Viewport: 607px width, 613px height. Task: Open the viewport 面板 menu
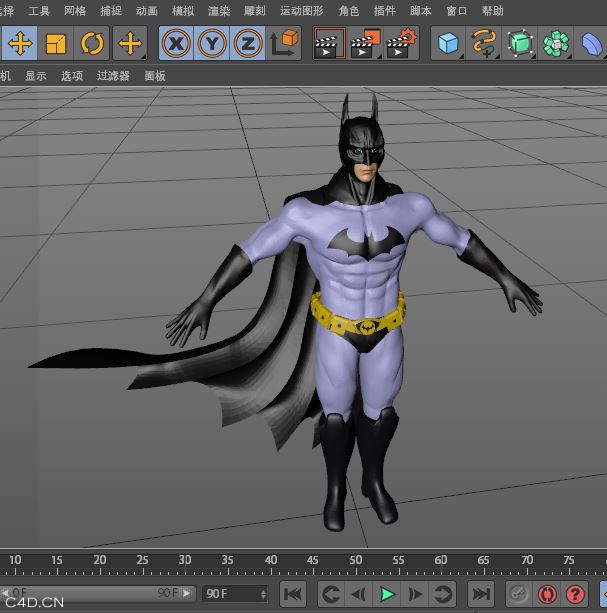[x=155, y=76]
